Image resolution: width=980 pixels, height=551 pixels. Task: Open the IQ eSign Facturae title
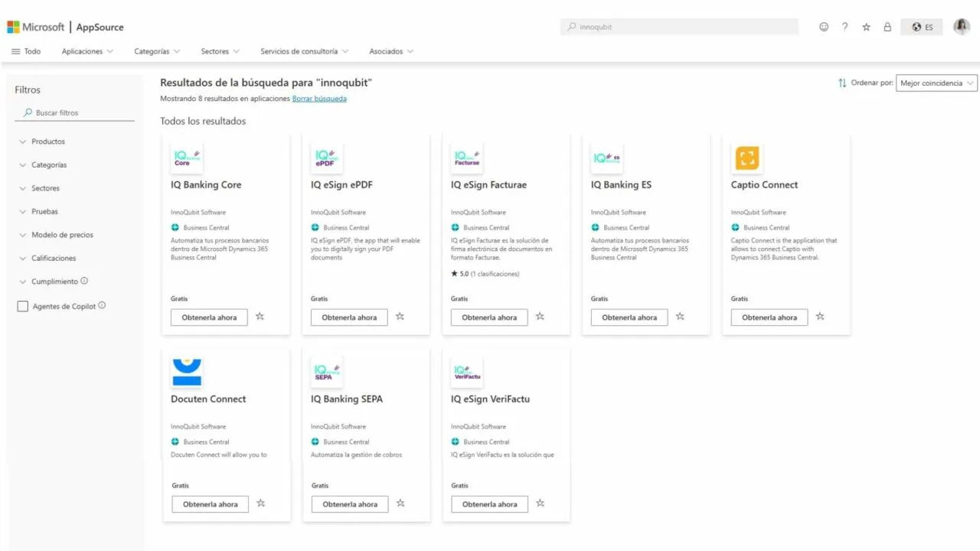pyautogui.click(x=488, y=184)
